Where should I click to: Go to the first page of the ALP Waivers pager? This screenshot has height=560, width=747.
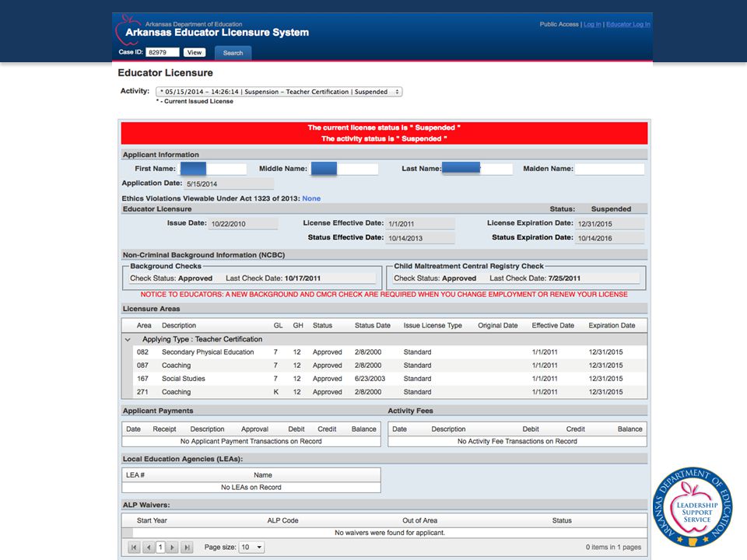134,547
